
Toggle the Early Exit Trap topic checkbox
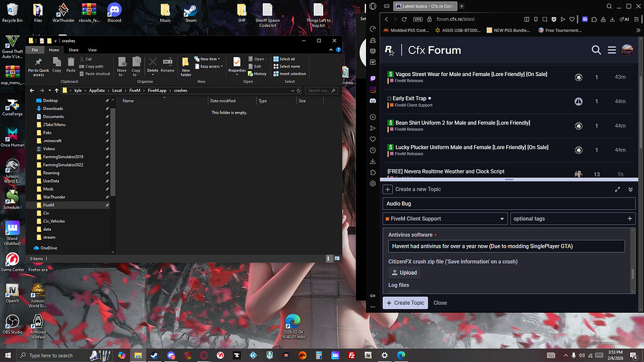389,99
